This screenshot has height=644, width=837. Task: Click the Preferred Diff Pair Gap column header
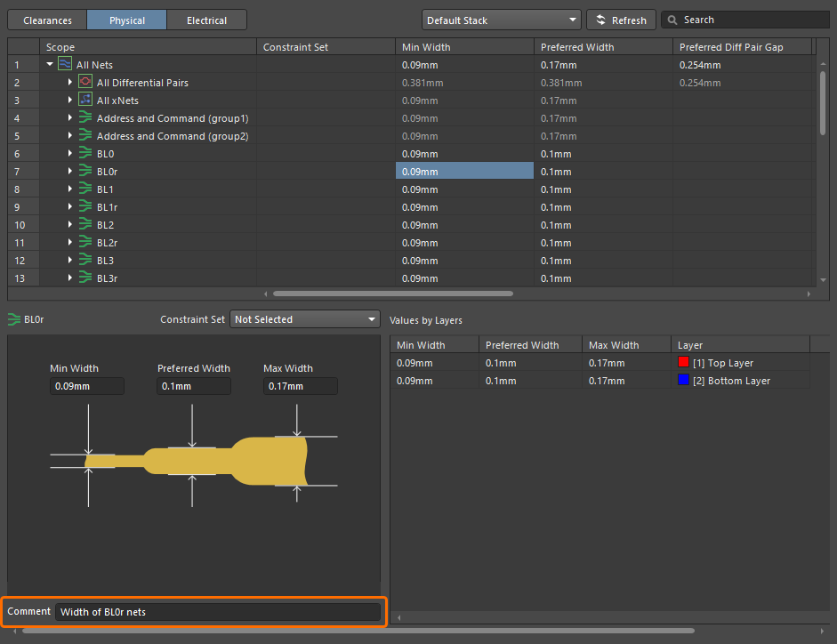[731, 46]
